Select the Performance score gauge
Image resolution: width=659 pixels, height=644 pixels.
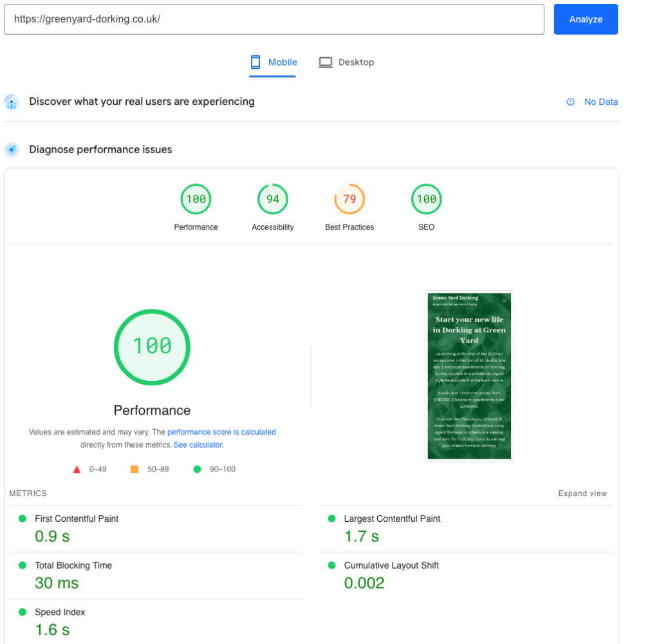196,199
